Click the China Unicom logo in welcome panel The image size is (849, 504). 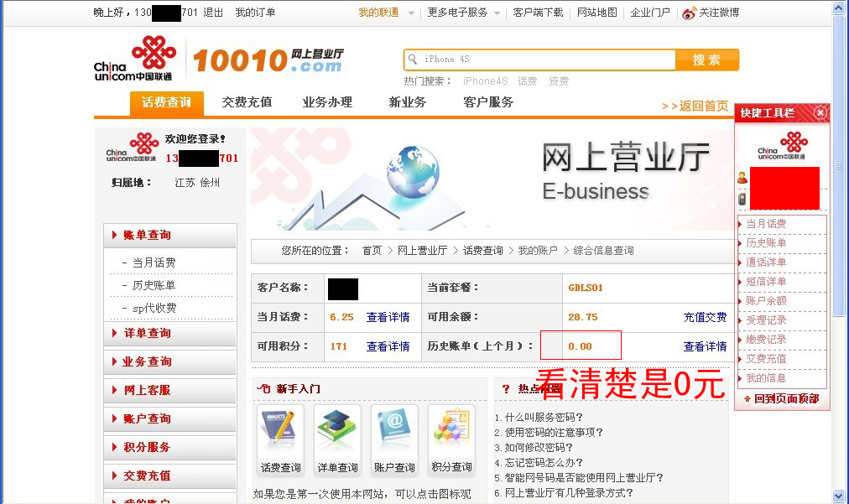133,148
